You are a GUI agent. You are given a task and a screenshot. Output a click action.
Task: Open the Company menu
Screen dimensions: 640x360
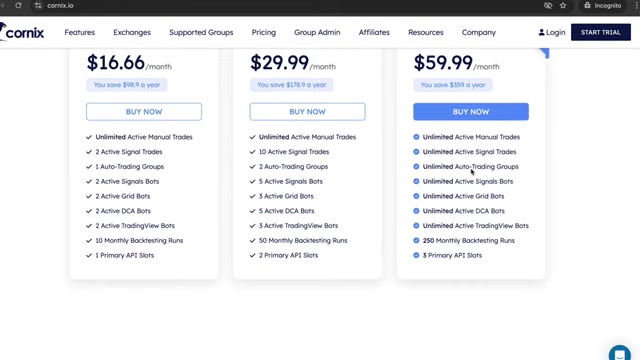(x=479, y=32)
